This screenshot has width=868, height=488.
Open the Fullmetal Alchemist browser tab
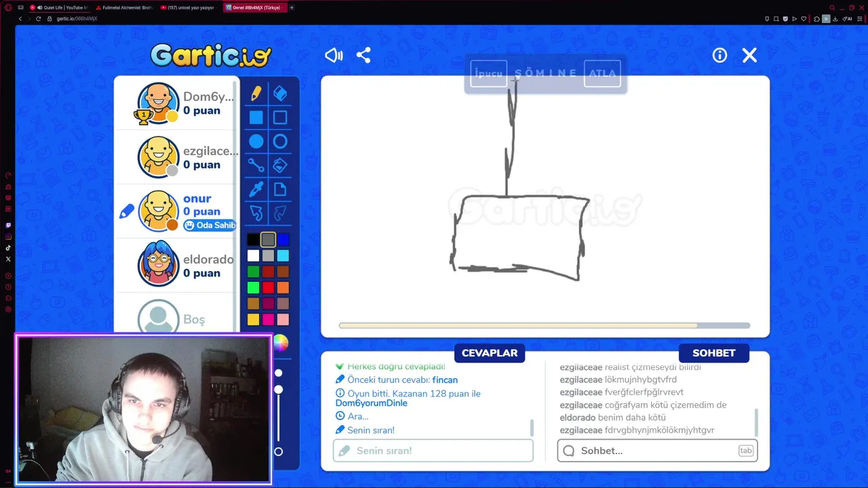124,7
